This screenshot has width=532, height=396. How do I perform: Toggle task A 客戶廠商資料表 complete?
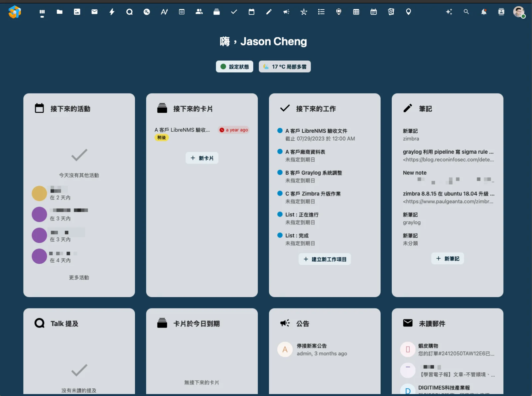click(x=280, y=152)
